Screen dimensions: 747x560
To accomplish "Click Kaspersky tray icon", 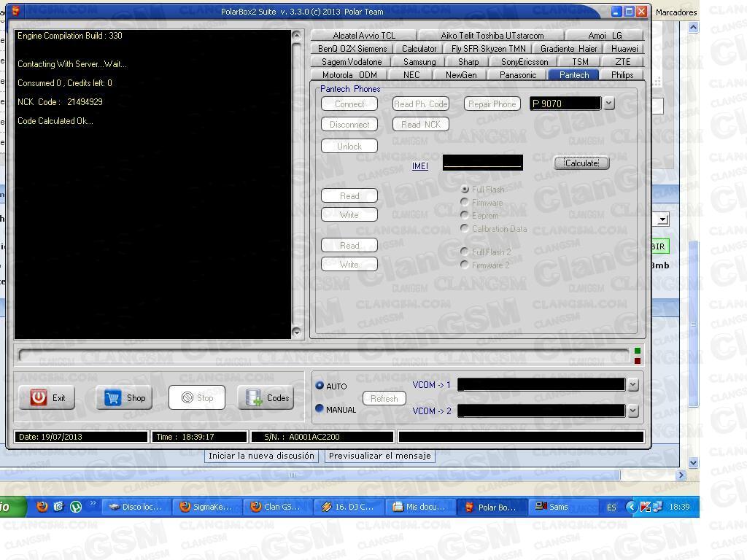I will click(x=645, y=507).
